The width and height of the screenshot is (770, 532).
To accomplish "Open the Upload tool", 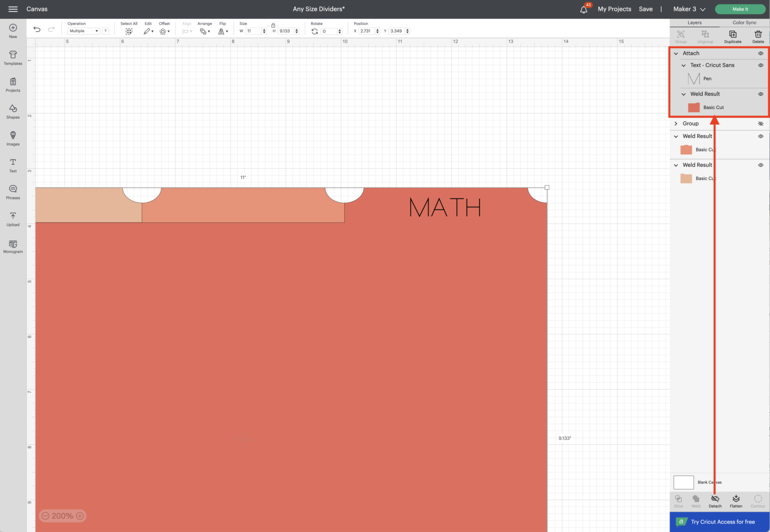I will coord(13,219).
